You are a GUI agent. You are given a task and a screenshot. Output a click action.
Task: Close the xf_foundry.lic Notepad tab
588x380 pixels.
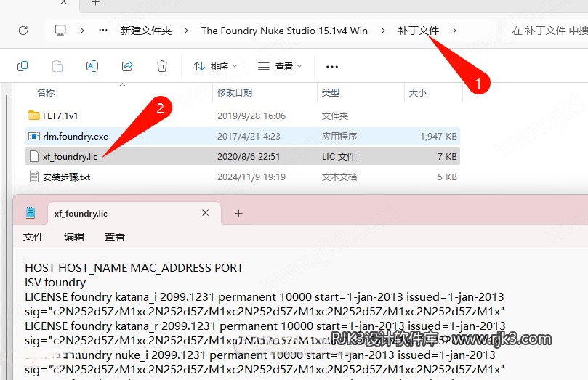(x=205, y=213)
